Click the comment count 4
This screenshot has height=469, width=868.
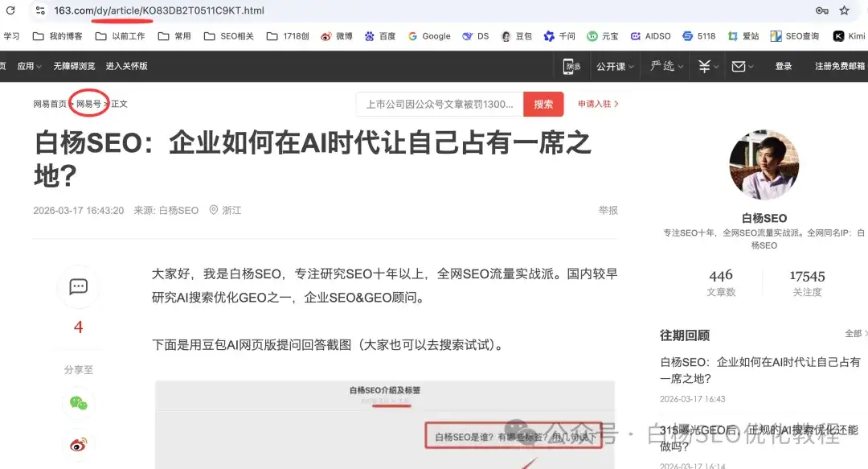point(78,327)
